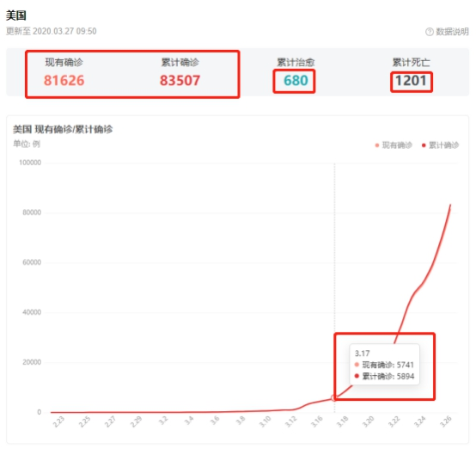The image size is (476, 449).
Task: Click the 3.12 date label on x-axis
Action: [290, 421]
